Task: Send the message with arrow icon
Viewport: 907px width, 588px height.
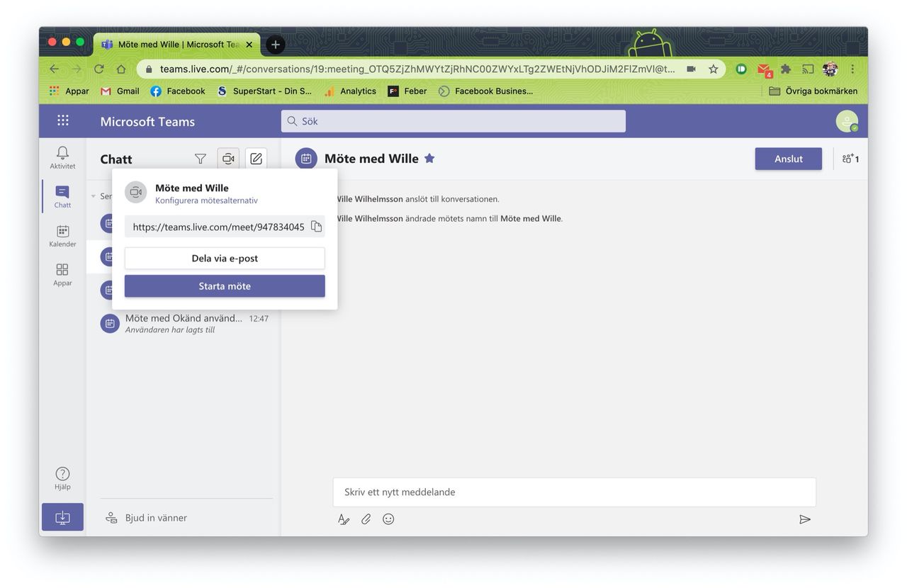Action: click(804, 519)
